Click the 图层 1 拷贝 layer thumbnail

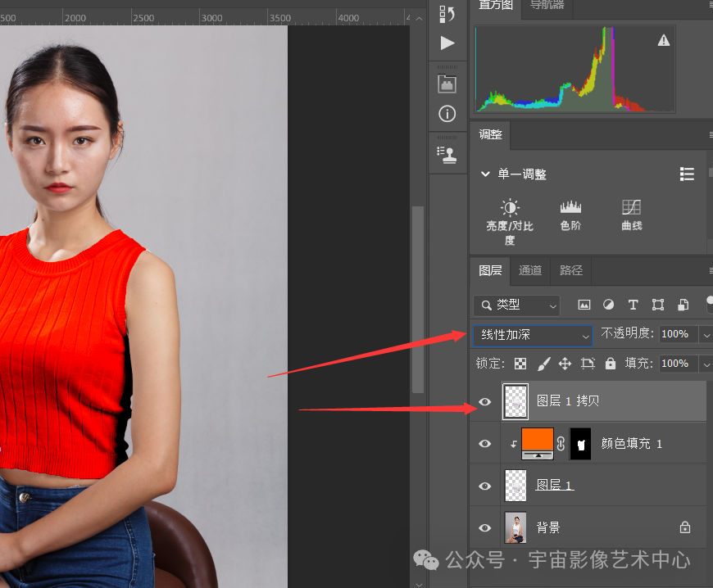click(x=515, y=402)
